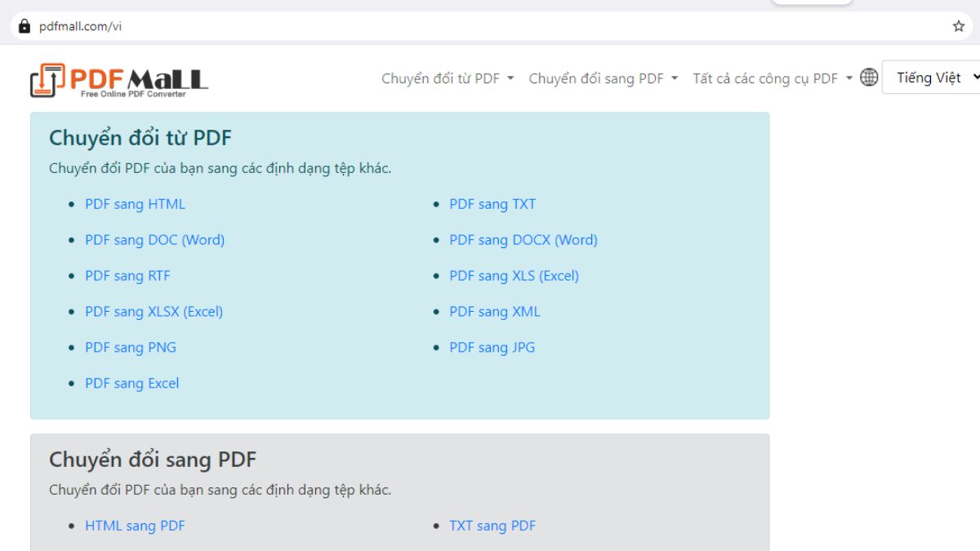This screenshot has width=980, height=551.
Task: Expand the Chuyển đổi từ PDF dropdown
Action: (446, 78)
